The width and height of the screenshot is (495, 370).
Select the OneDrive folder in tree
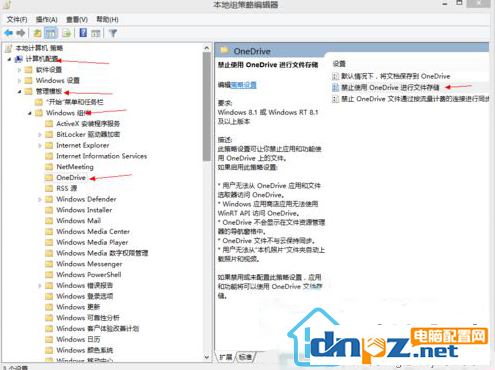pyautogui.click(x=71, y=178)
